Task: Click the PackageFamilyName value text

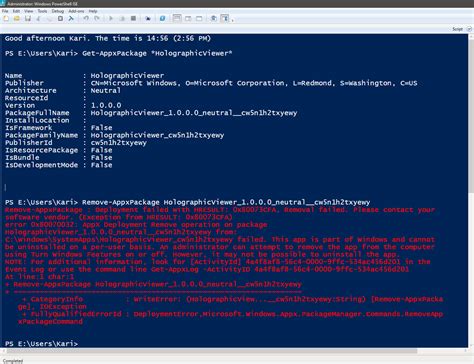Action: click(x=157, y=135)
